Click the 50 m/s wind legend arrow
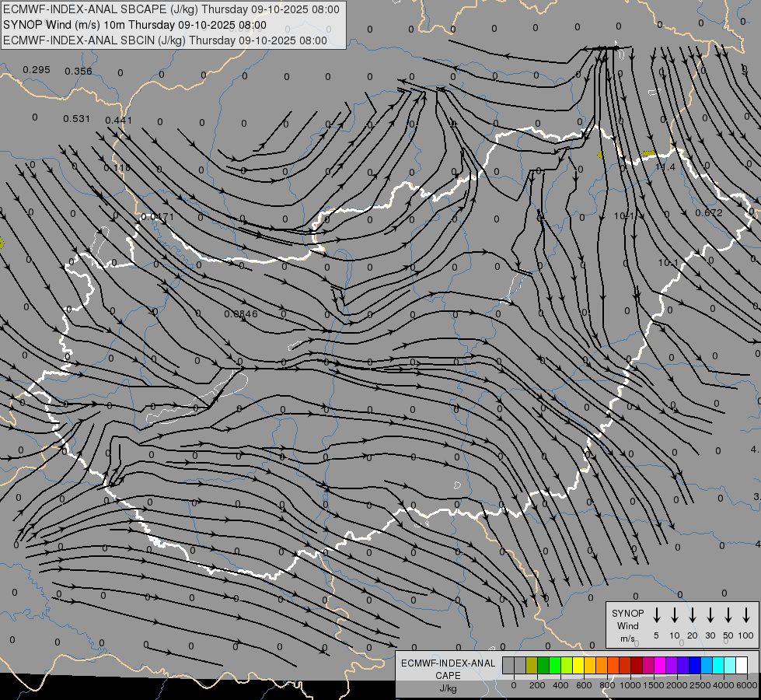761x700 pixels. (728, 614)
